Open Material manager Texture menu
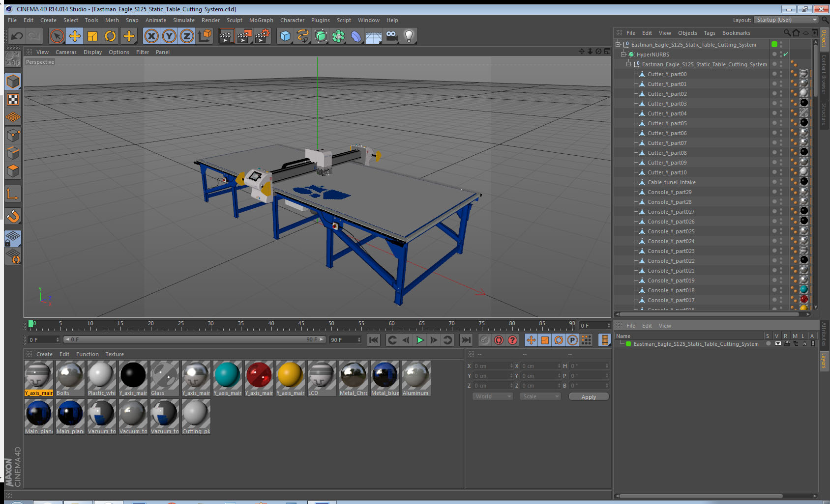 115,354
